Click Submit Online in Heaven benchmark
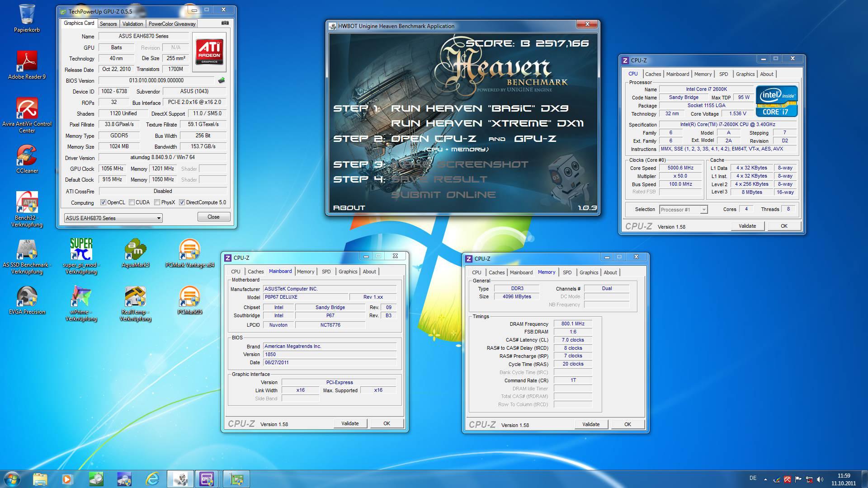This screenshot has height=488, width=868. pyautogui.click(x=443, y=195)
